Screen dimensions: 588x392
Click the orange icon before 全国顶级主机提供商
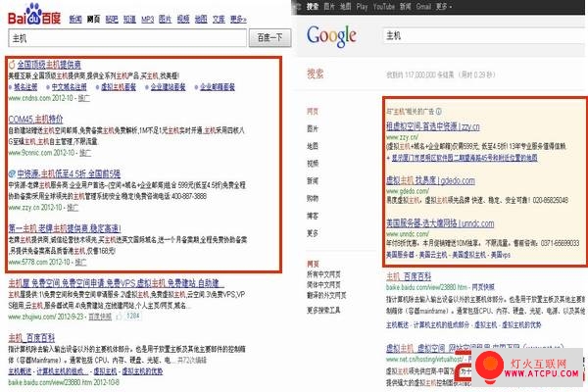(12, 65)
